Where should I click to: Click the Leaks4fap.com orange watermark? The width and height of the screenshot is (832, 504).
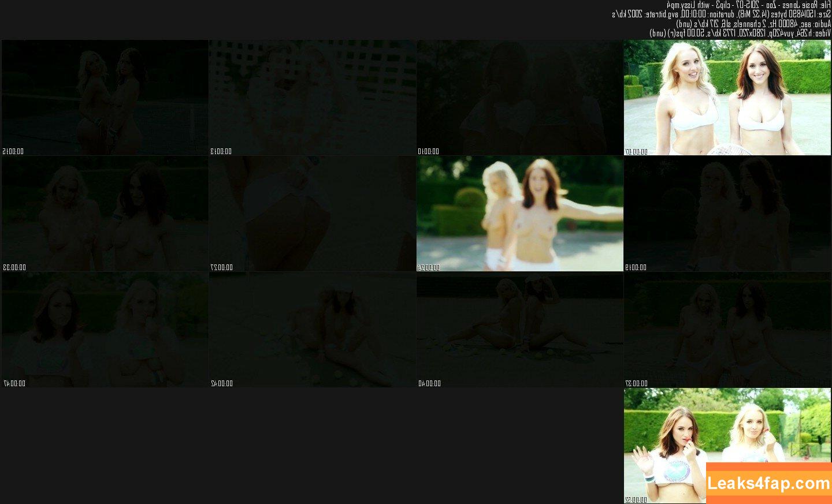pyautogui.click(x=768, y=483)
